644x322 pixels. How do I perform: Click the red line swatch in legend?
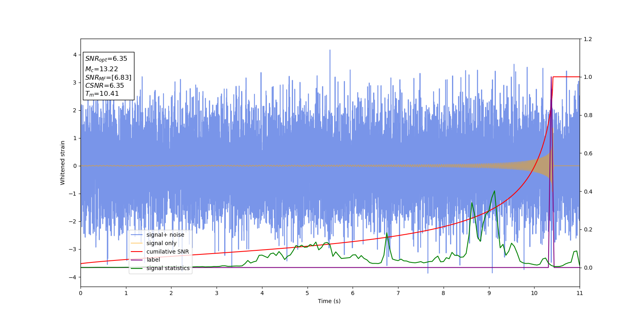pos(137,252)
